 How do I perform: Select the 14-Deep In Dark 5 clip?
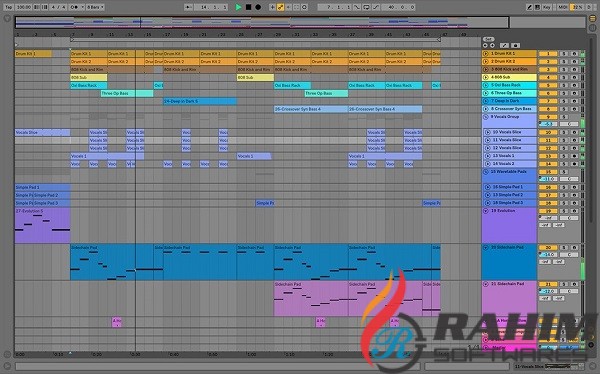[x=200, y=101]
